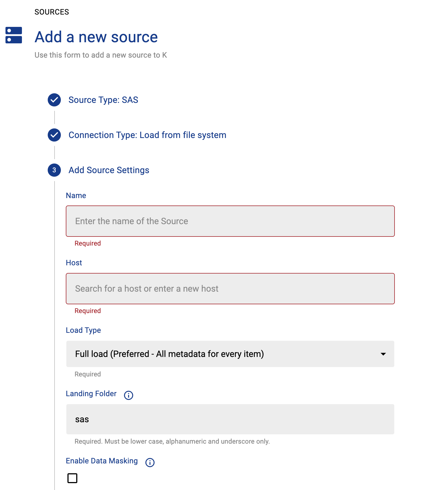Click the step 3 number circle
The width and height of the screenshot is (448, 490).
[54, 170]
